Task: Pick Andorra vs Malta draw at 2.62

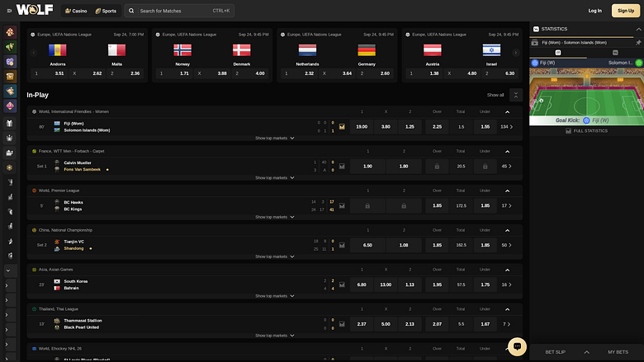Action: [x=87, y=73]
